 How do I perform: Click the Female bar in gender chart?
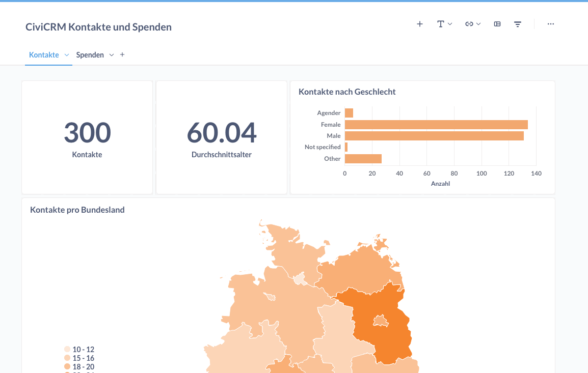pos(436,125)
